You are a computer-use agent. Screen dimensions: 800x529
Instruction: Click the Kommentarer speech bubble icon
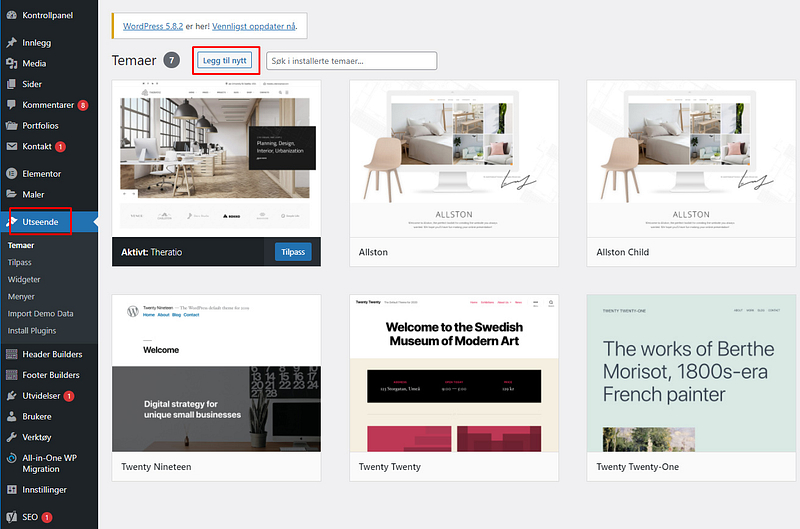pyautogui.click(x=12, y=105)
